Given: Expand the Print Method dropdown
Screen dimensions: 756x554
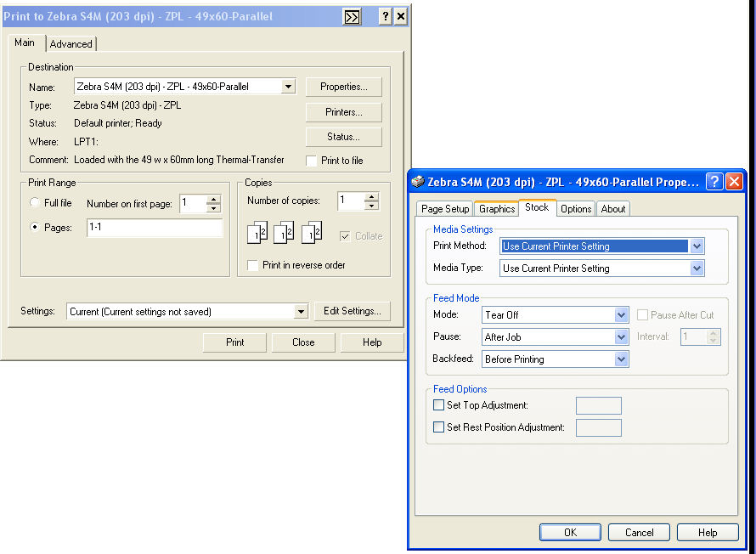Looking at the screenshot, I should (x=697, y=246).
